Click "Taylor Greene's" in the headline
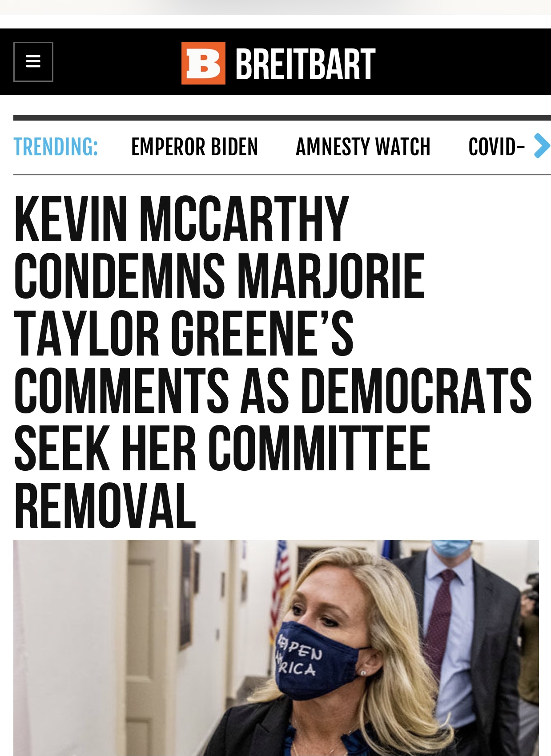This screenshot has width=551, height=756. click(184, 334)
